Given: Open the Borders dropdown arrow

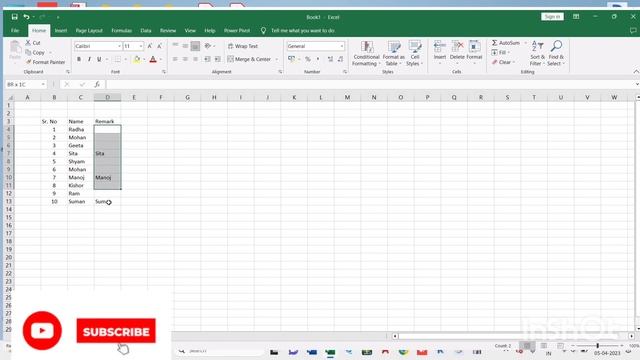Looking at the screenshot, I should pos(125,60).
